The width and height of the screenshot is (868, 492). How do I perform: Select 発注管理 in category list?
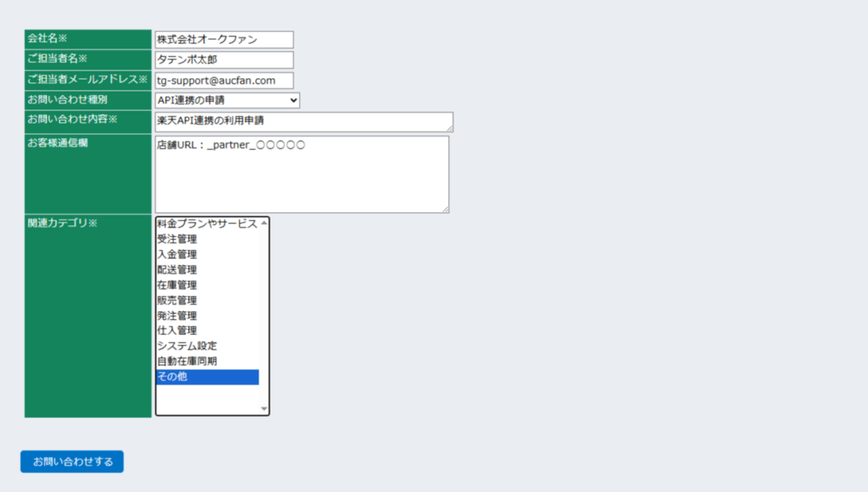(207, 316)
